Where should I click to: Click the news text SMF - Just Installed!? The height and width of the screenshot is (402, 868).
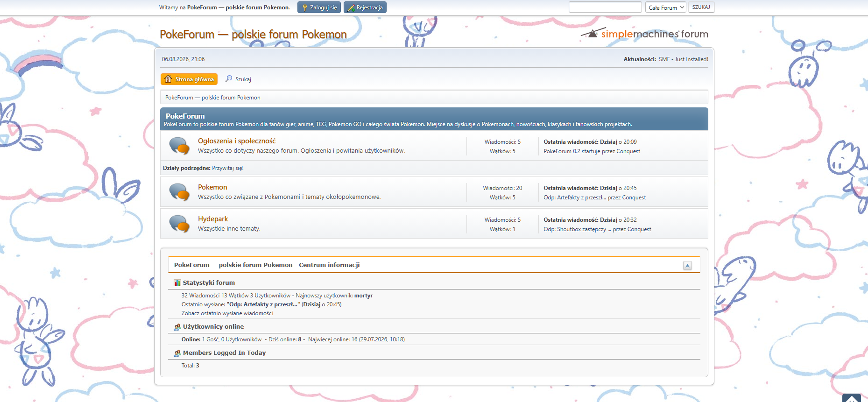point(684,59)
